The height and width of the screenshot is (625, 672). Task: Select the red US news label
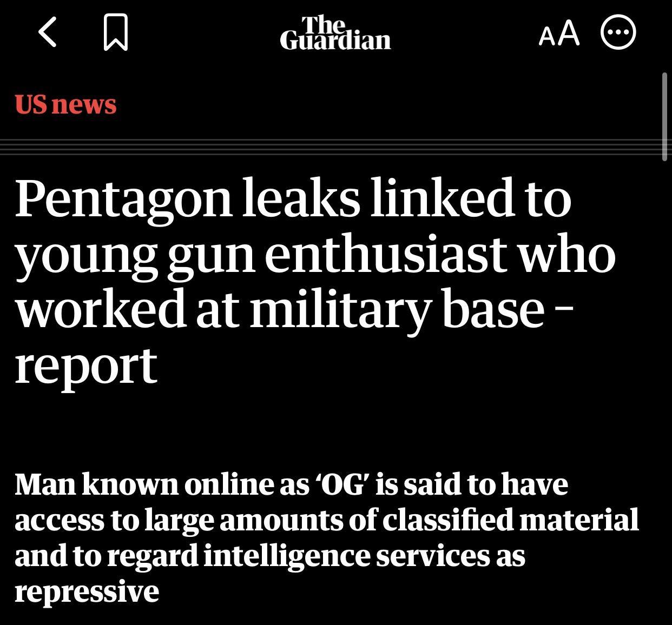pos(67,103)
